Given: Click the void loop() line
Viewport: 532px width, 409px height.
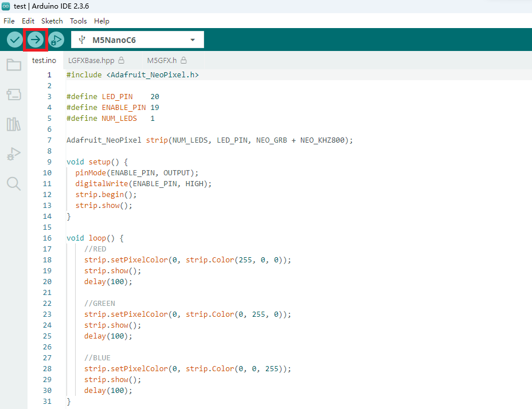Looking at the screenshot, I should pyautogui.click(x=95, y=238).
